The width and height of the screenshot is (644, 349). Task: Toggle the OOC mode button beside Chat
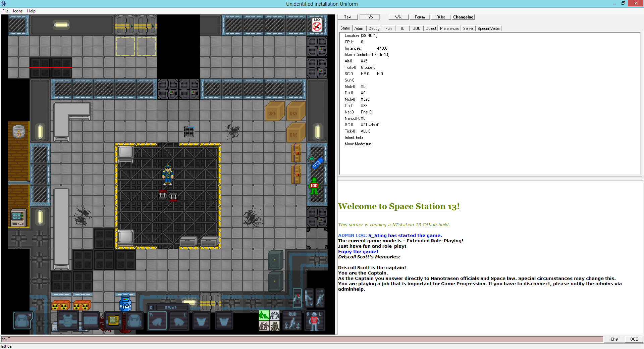click(x=634, y=339)
